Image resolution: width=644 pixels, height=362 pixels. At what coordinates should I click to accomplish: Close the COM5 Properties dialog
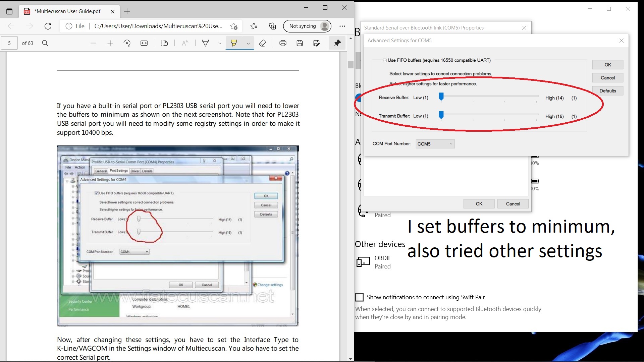(x=524, y=28)
